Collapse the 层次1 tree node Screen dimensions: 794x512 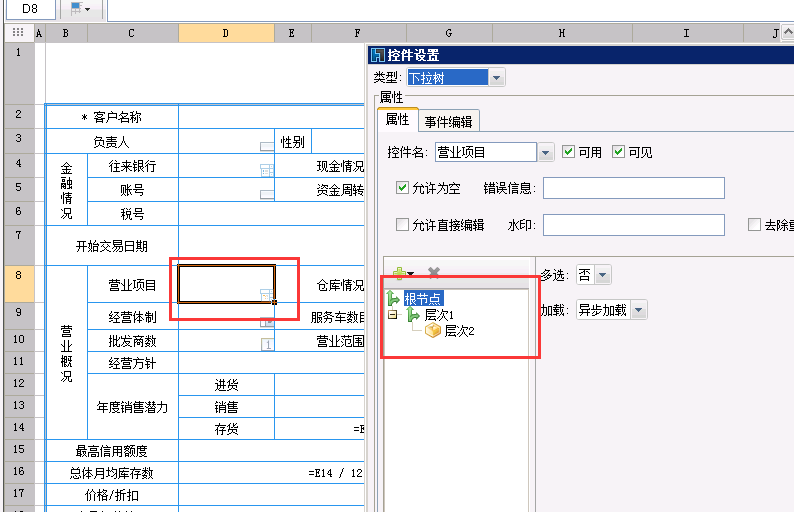392,314
